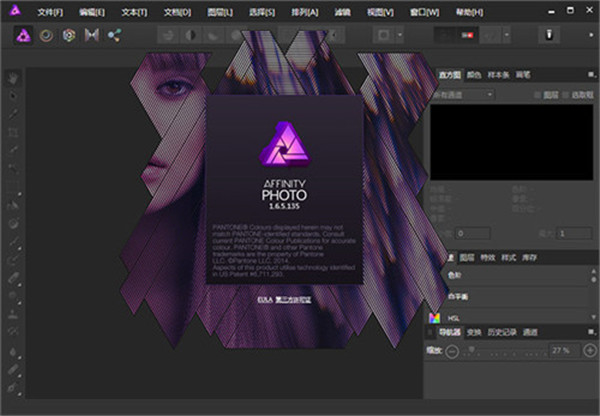Switch to the 特效 tab
Image resolution: width=600 pixels, height=416 pixels.
pos(488,258)
